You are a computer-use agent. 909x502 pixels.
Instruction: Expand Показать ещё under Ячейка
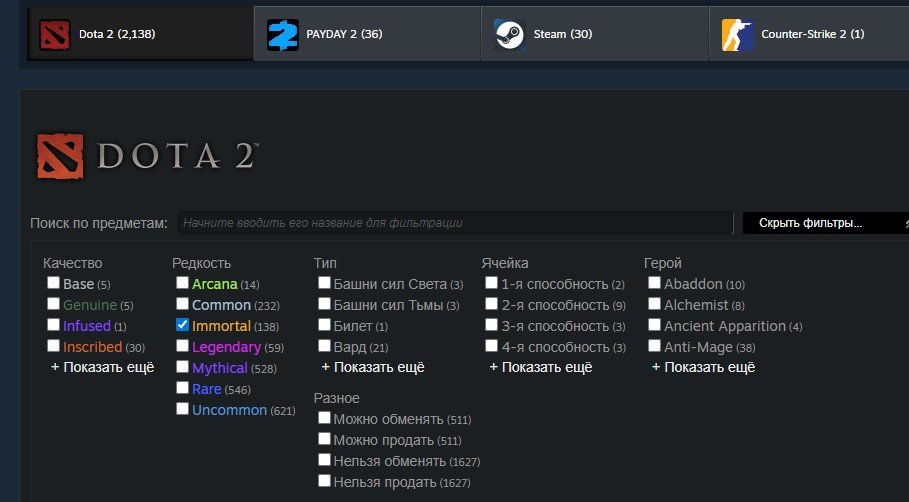tap(541, 368)
